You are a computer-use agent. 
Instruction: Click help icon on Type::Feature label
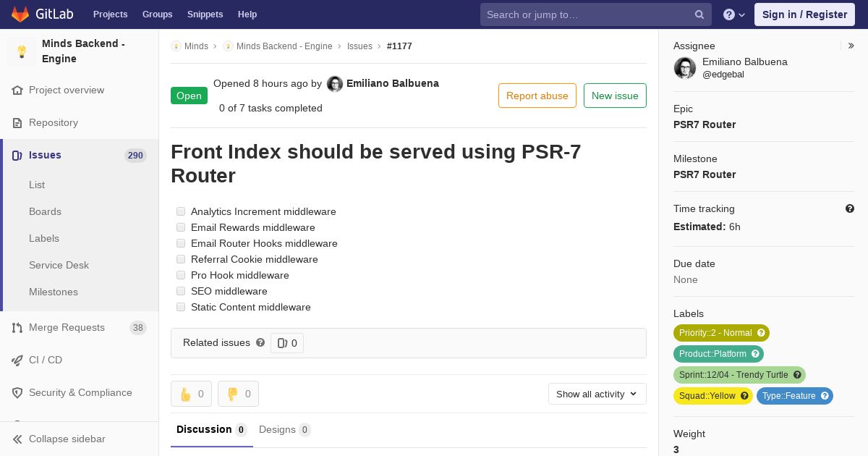825,396
